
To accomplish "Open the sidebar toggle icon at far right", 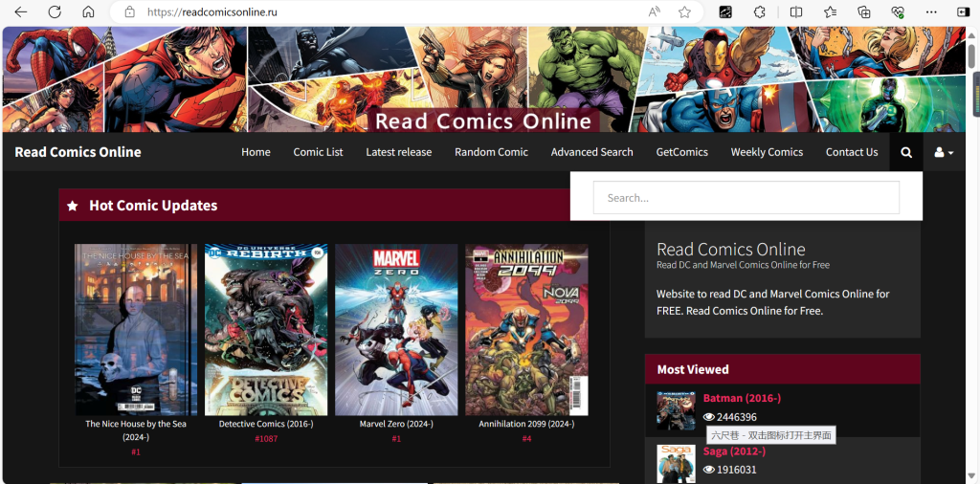I will 963,11.
